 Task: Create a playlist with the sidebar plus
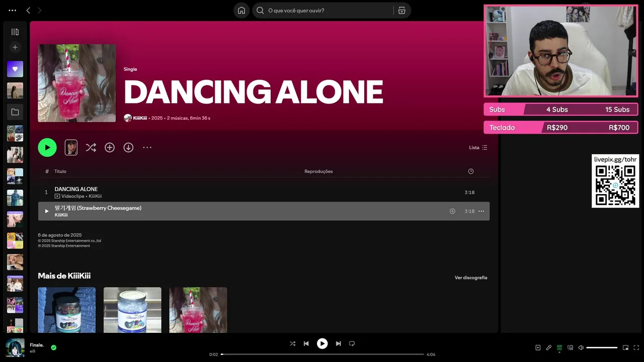pos(15,47)
